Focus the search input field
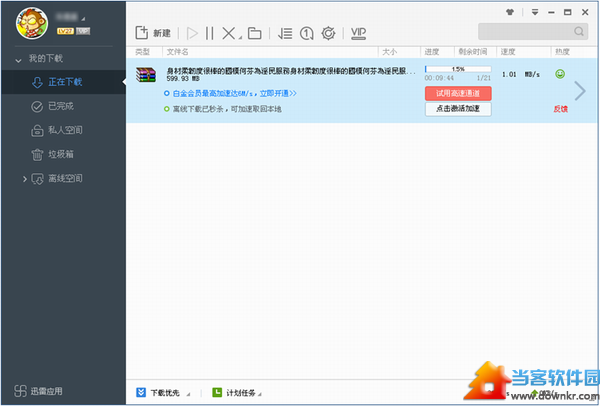Screen dimensions: 600x406 click(526, 31)
